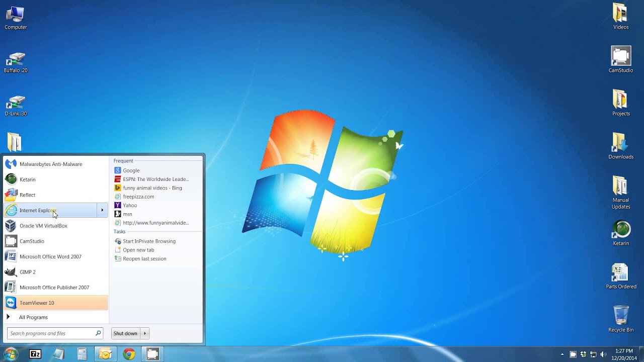Open Outlook from the taskbar
Image resolution: width=644 pixels, height=362 pixels.
(105, 354)
